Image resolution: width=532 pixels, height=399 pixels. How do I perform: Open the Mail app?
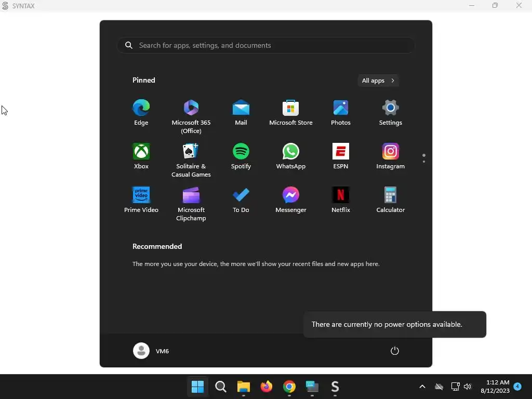point(241,113)
